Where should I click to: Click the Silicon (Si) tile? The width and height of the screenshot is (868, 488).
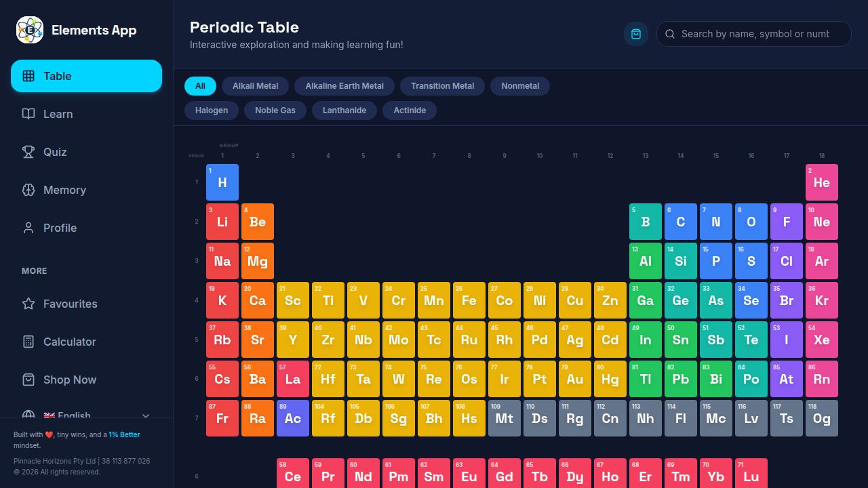[681, 261]
